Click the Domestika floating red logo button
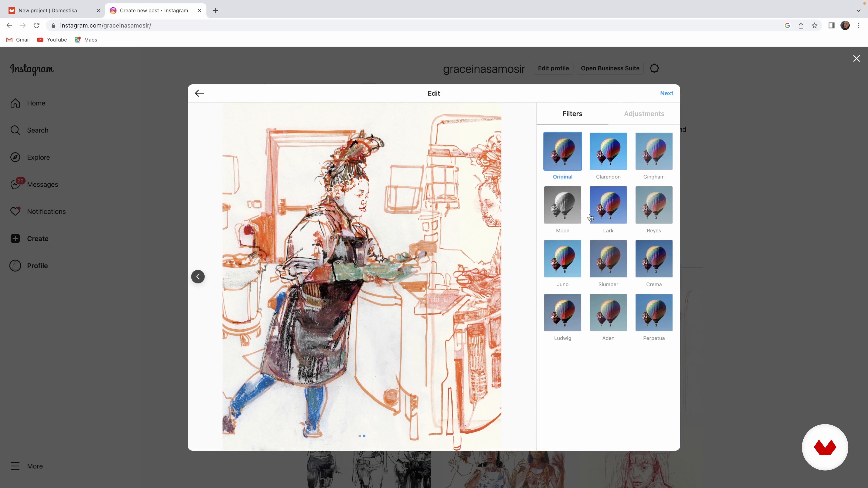This screenshot has height=488, width=868. point(825,447)
